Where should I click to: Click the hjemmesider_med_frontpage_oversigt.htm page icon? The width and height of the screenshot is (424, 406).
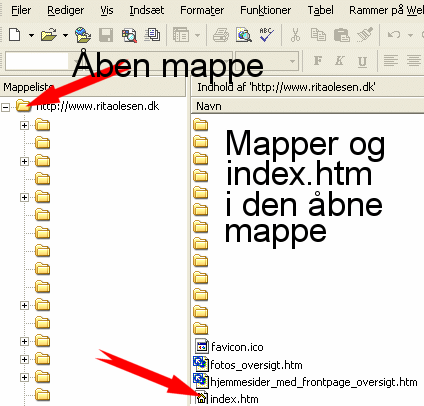[x=201, y=381]
